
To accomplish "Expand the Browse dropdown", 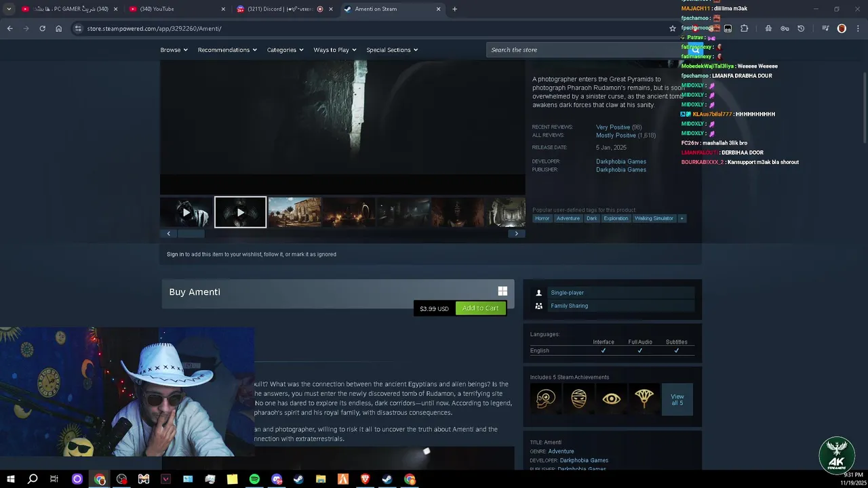I will point(174,49).
